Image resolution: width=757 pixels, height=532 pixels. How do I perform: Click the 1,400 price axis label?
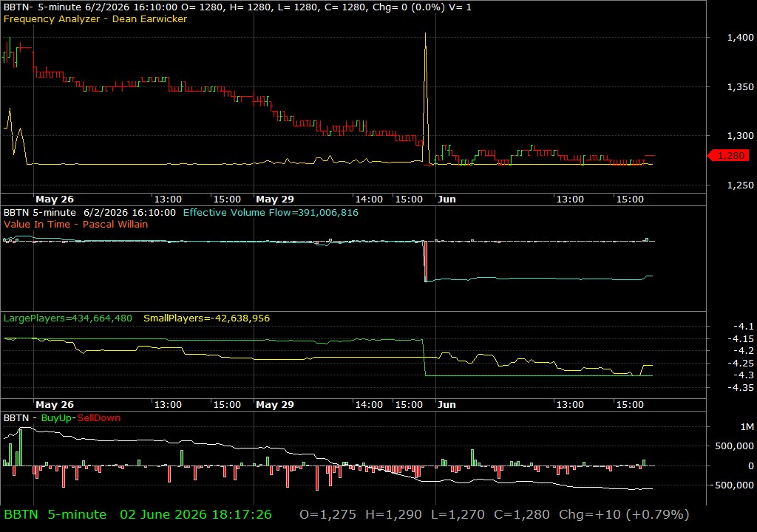tap(740, 37)
